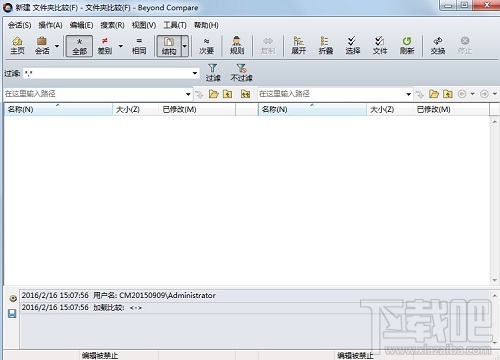
Task: Expand the forward history dropdown arrow
Action: [495, 94]
